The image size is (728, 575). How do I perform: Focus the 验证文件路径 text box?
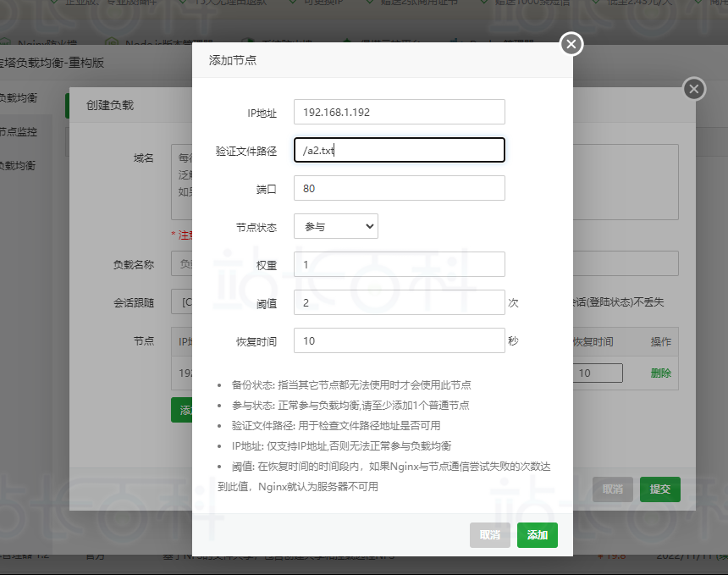399,150
